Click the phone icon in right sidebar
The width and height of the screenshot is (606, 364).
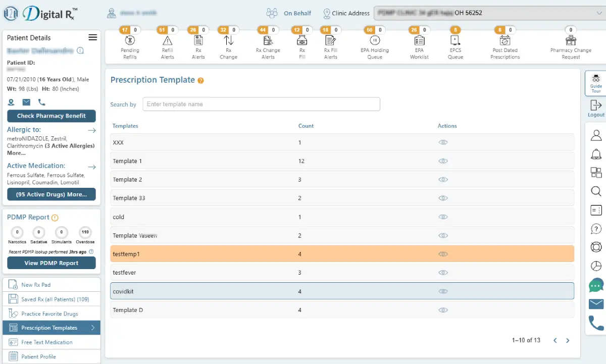click(x=596, y=323)
